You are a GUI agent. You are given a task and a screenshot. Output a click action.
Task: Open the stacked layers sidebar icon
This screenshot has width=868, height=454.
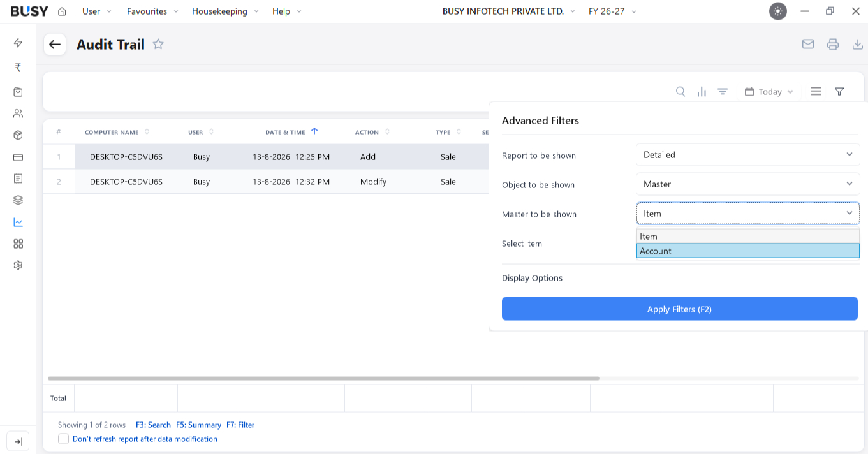18,200
